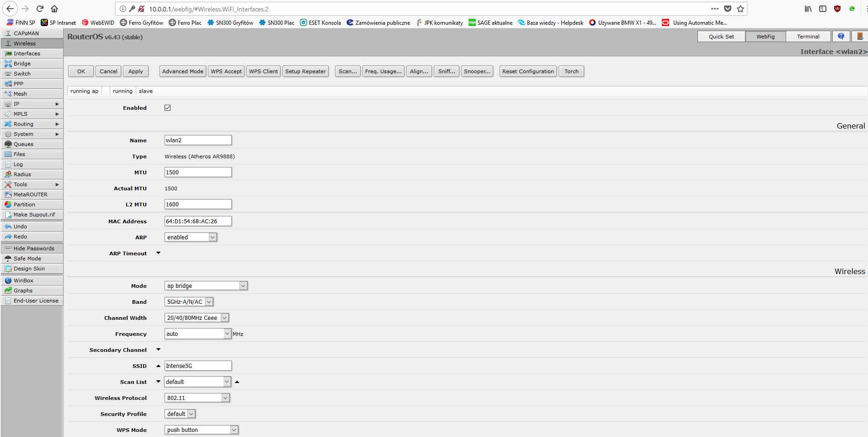Click the Advanced Mode button
The width and height of the screenshot is (868, 437).
(183, 71)
